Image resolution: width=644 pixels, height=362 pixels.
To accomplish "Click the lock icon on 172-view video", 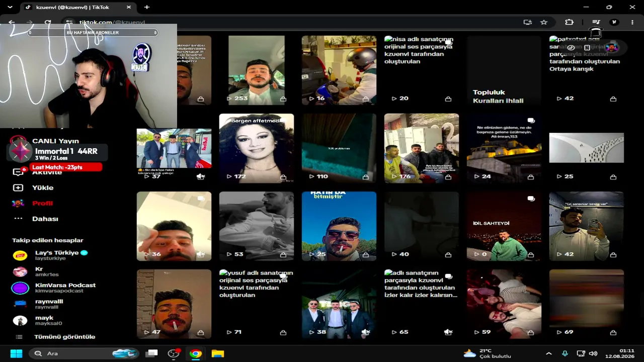I will tap(283, 177).
